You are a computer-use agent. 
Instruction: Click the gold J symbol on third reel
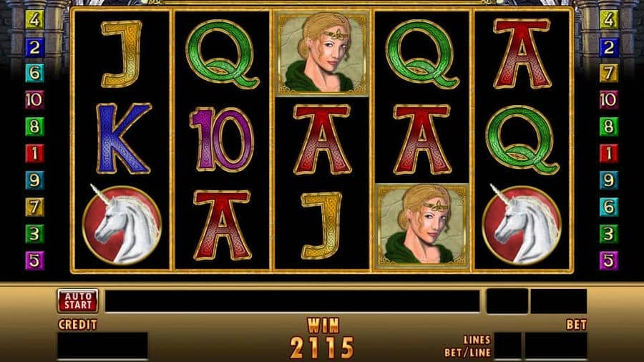(x=323, y=225)
